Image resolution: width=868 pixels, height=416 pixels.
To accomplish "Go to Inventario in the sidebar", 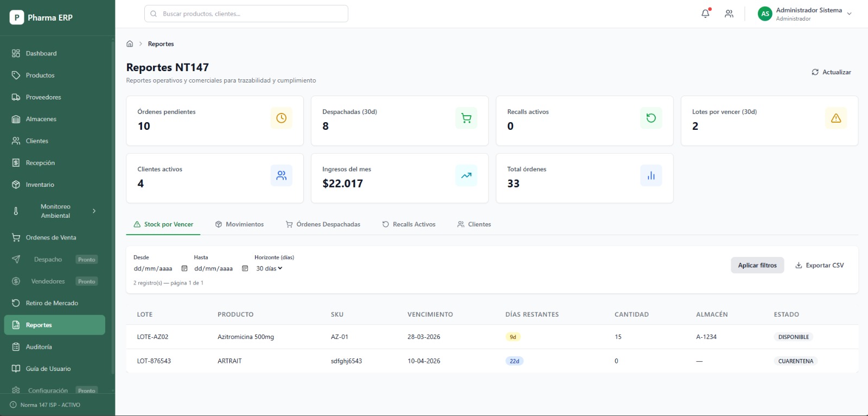I will click(x=40, y=185).
